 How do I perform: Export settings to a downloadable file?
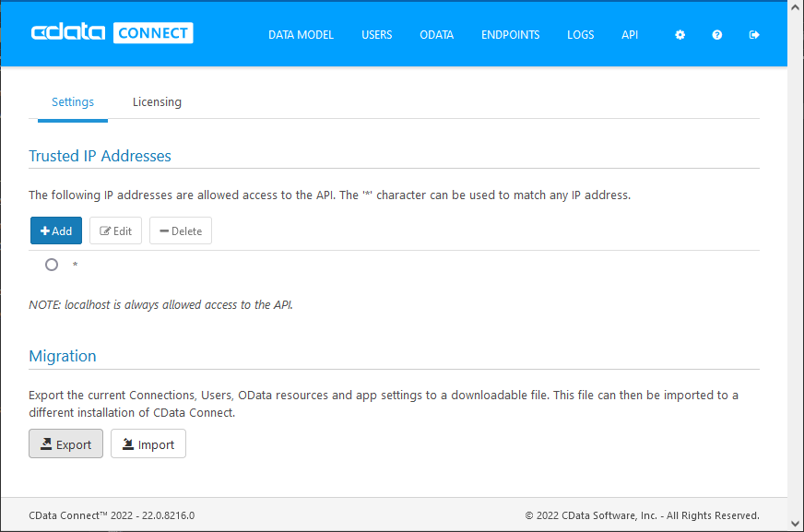tap(65, 443)
